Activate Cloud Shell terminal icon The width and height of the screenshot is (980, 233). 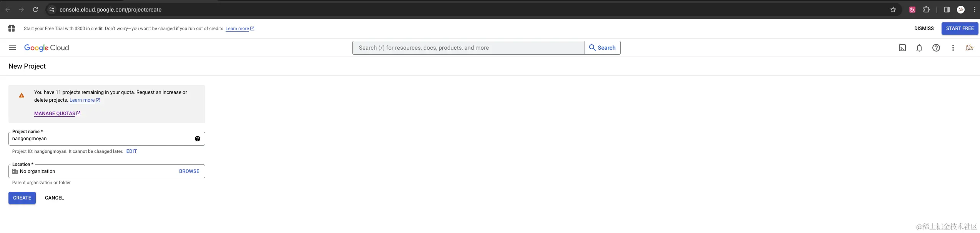coord(902,48)
